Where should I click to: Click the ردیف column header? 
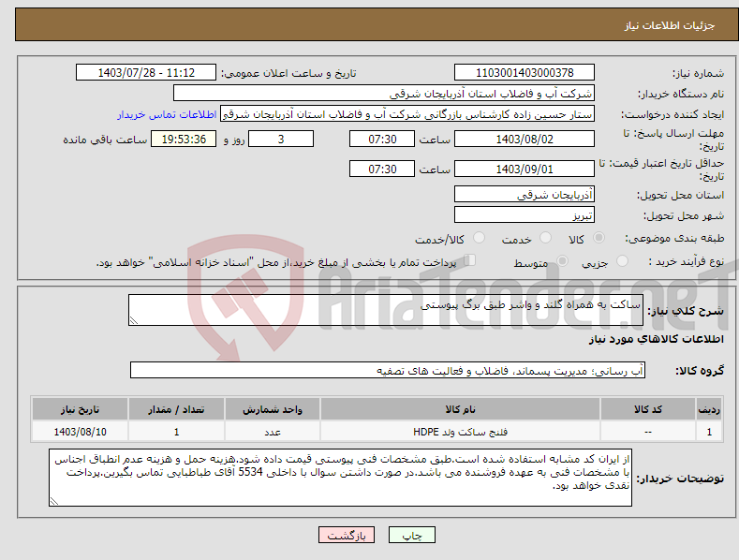[709, 409]
